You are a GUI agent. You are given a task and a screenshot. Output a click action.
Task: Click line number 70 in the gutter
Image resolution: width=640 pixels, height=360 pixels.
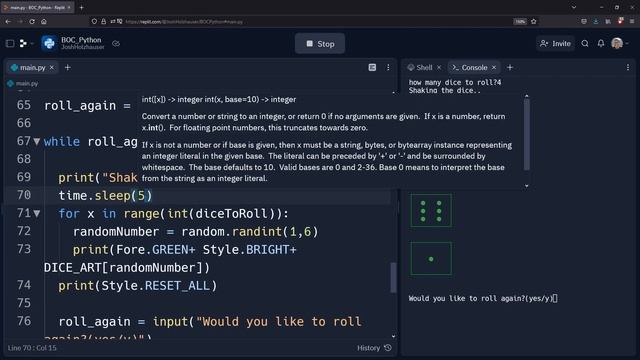(24, 195)
